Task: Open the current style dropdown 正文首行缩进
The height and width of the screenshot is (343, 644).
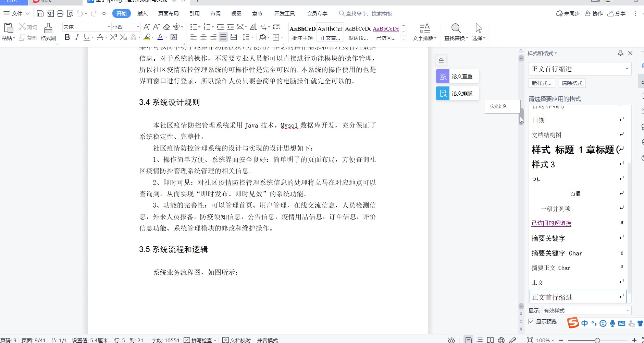Action: 627,69
